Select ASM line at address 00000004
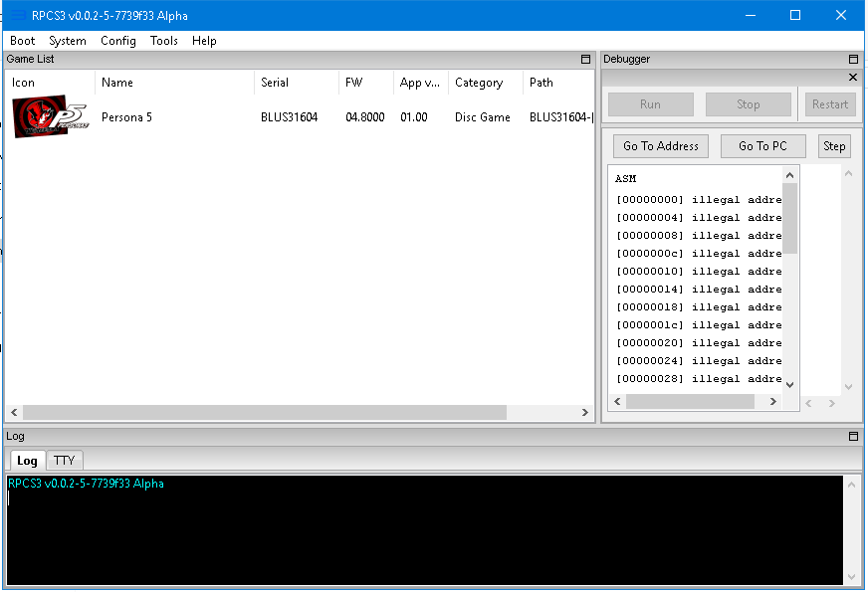The width and height of the screenshot is (868, 592). pos(699,218)
